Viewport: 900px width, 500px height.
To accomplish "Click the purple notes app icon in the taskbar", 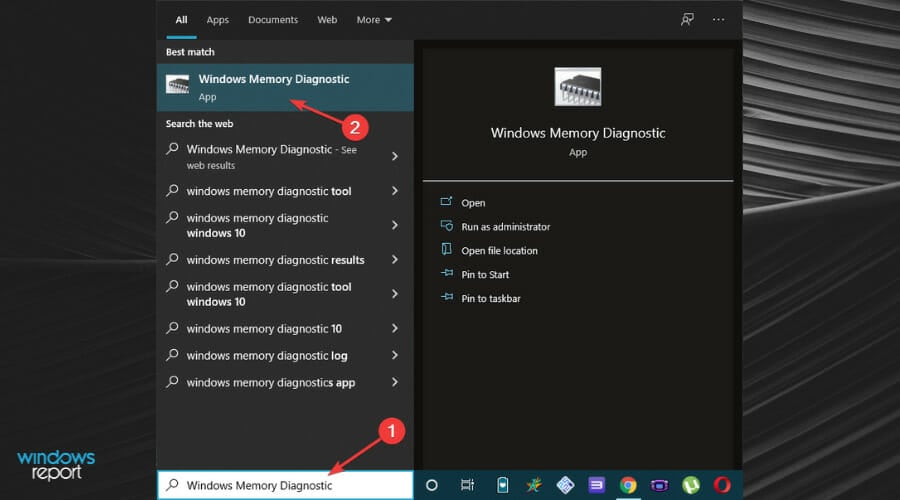I will click(596, 485).
